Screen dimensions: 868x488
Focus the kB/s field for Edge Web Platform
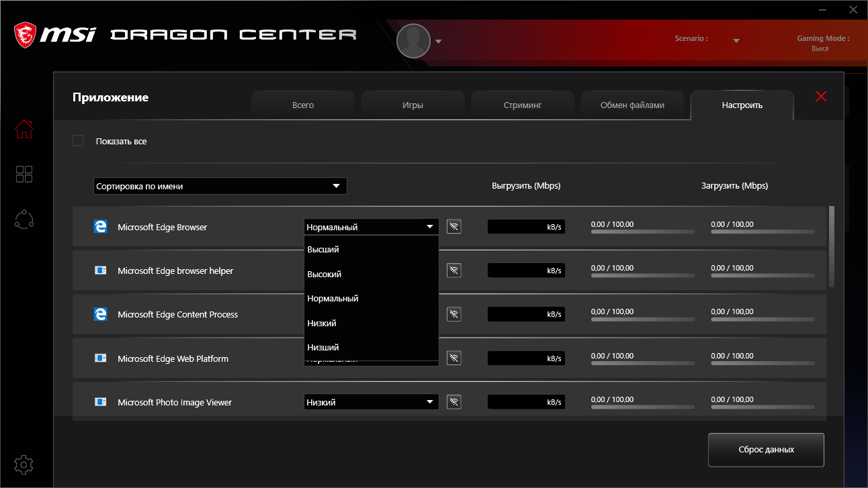[526, 358]
